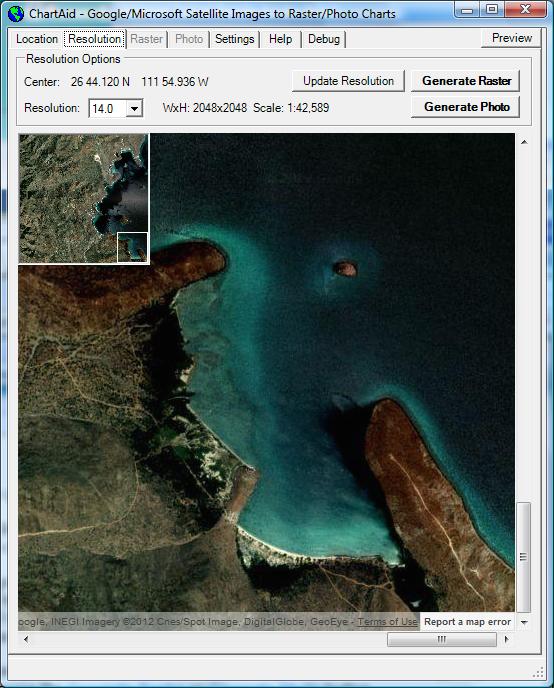Expand the Resolution dropdown arrow
The width and height of the screenshot is (554, 688).
click(x=135, y=108)
